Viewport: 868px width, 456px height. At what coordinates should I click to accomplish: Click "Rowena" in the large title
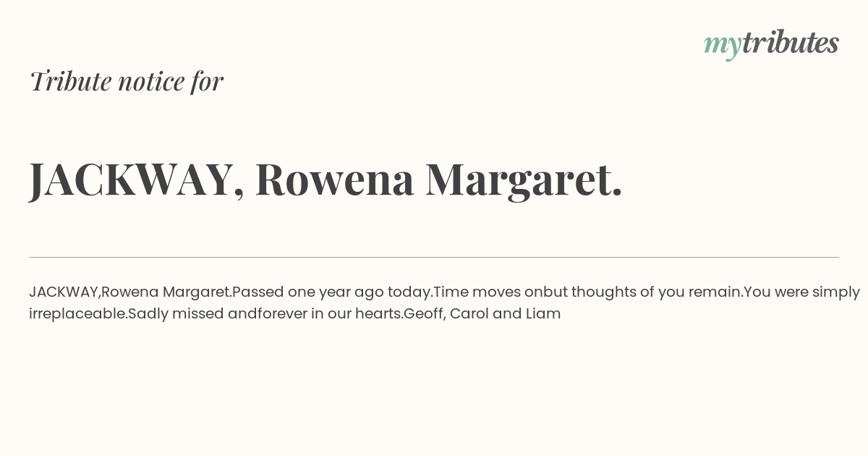point(334,180)
